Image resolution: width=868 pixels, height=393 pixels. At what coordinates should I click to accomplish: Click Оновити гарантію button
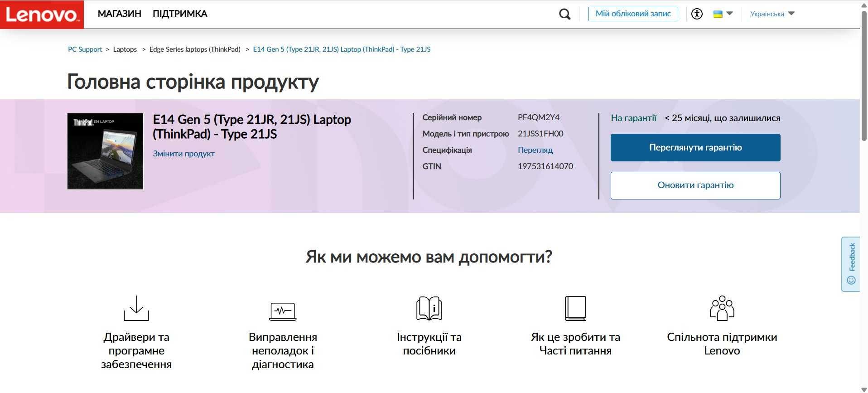(695, 185)
